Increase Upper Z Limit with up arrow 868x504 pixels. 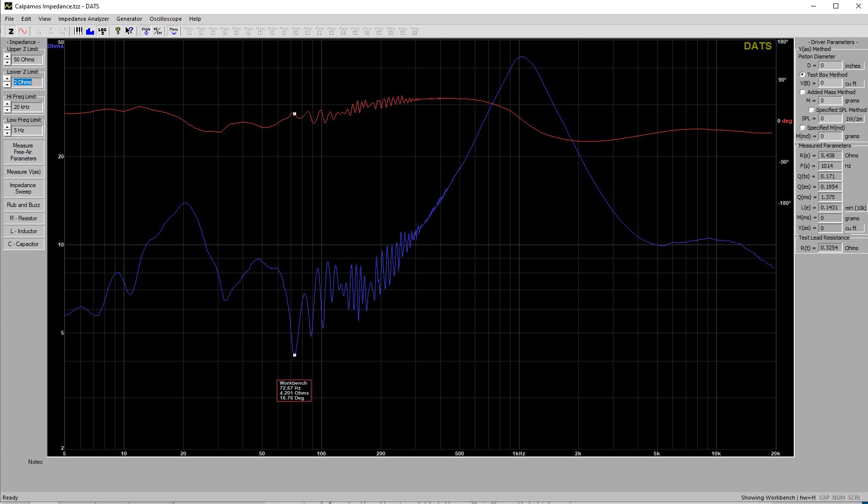[x=7, y=56]
